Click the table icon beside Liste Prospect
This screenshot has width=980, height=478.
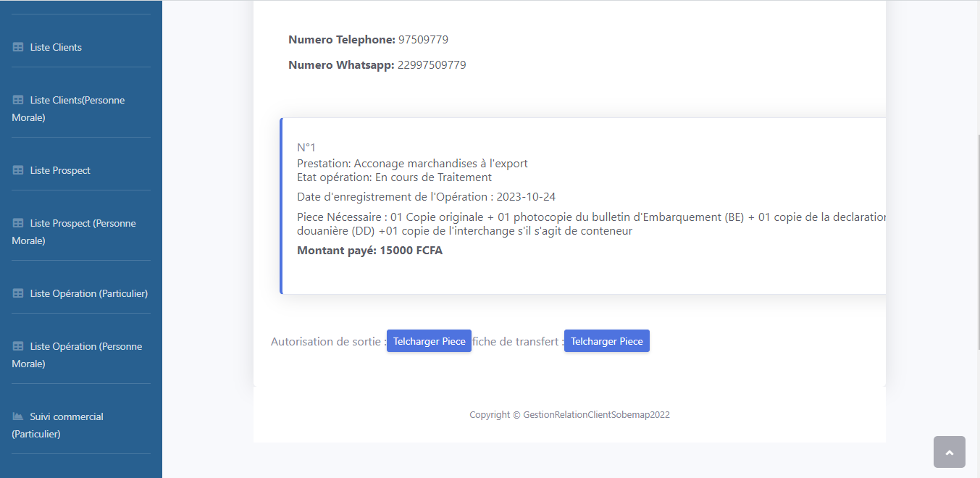(18, 170)
